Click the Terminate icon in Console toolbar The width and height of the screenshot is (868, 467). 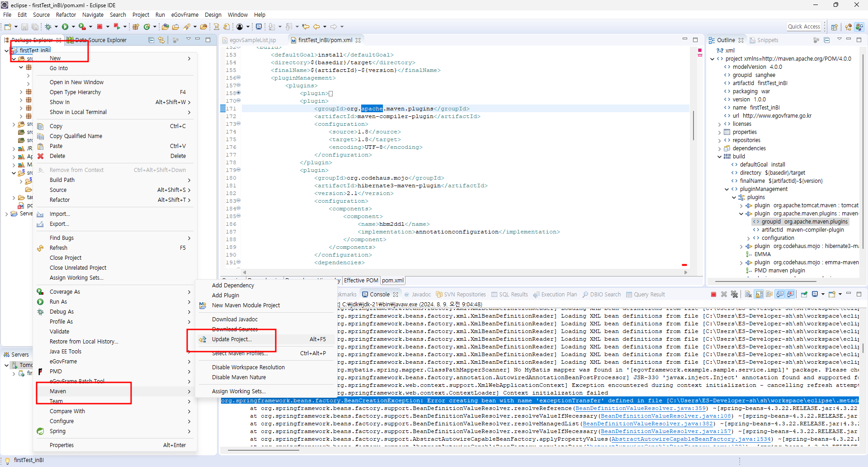713,294
